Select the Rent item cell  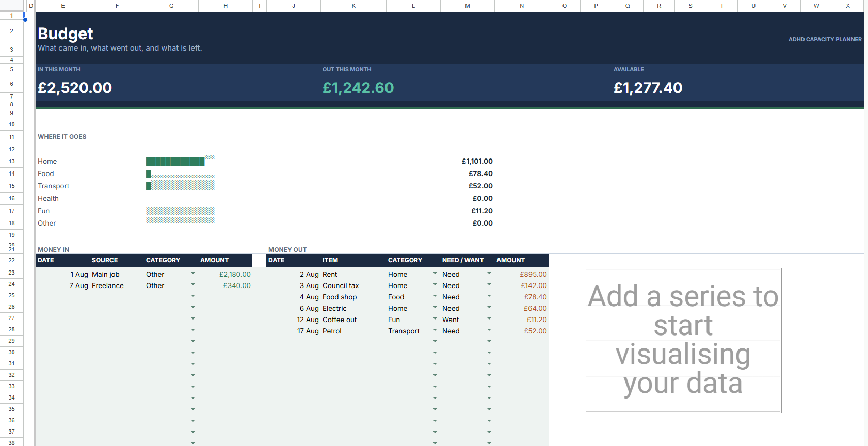tap(353, 274)
